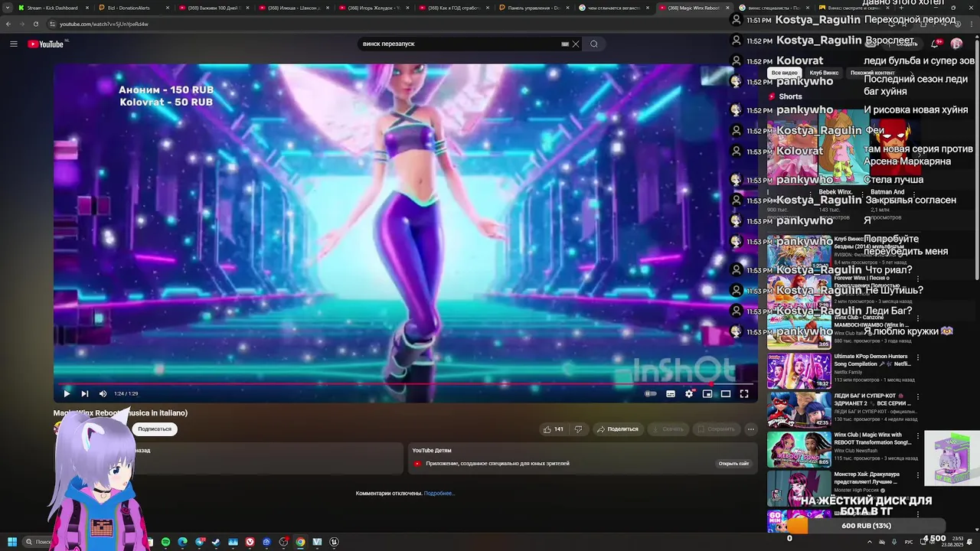This screenshot has width=980, height=551.
Task: Switch to Панель управления tab
Action: 534,8
